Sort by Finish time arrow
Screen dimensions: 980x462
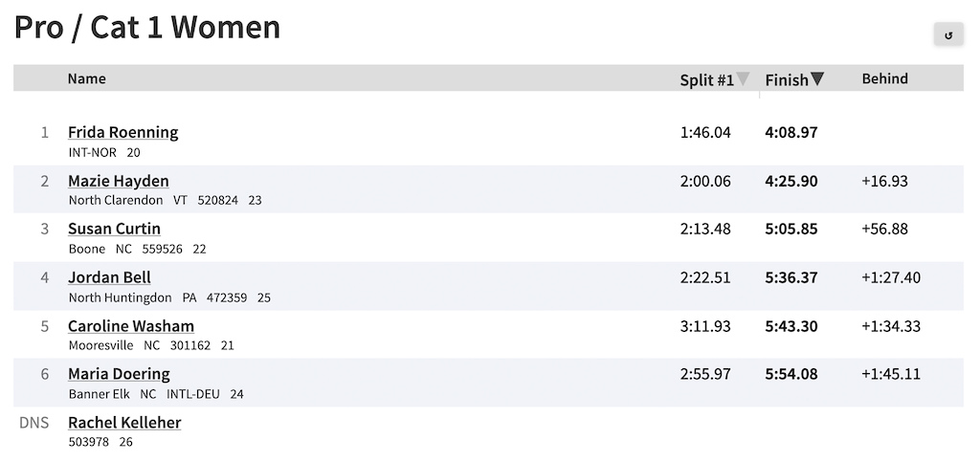click(x=817, y=78)
